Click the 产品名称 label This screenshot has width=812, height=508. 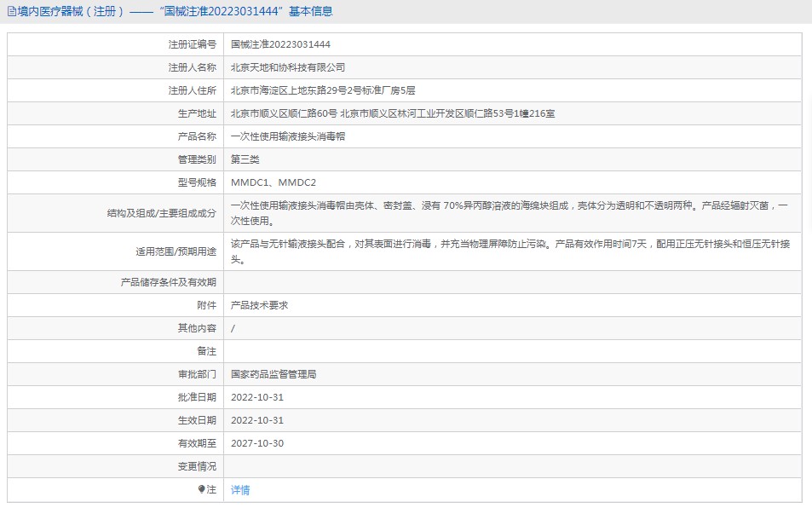tap(197, 136)
